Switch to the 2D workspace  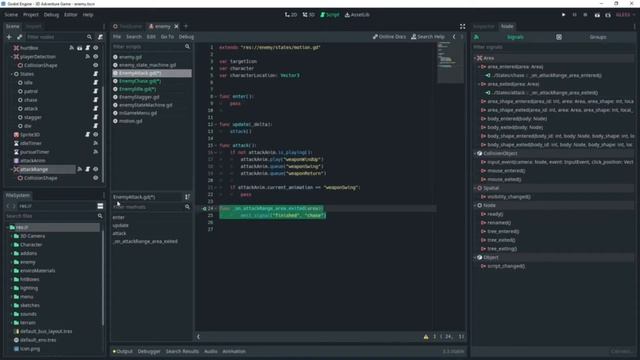[291, 15]
